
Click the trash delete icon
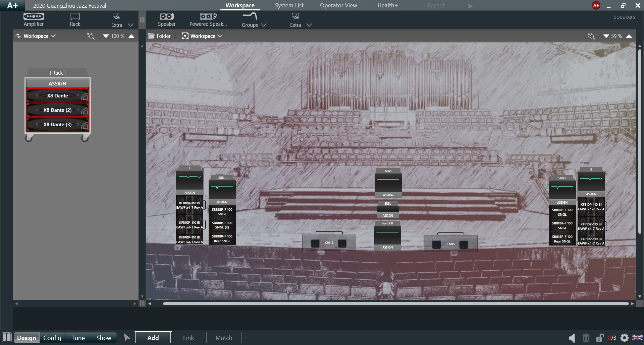(x=586, y=338)
